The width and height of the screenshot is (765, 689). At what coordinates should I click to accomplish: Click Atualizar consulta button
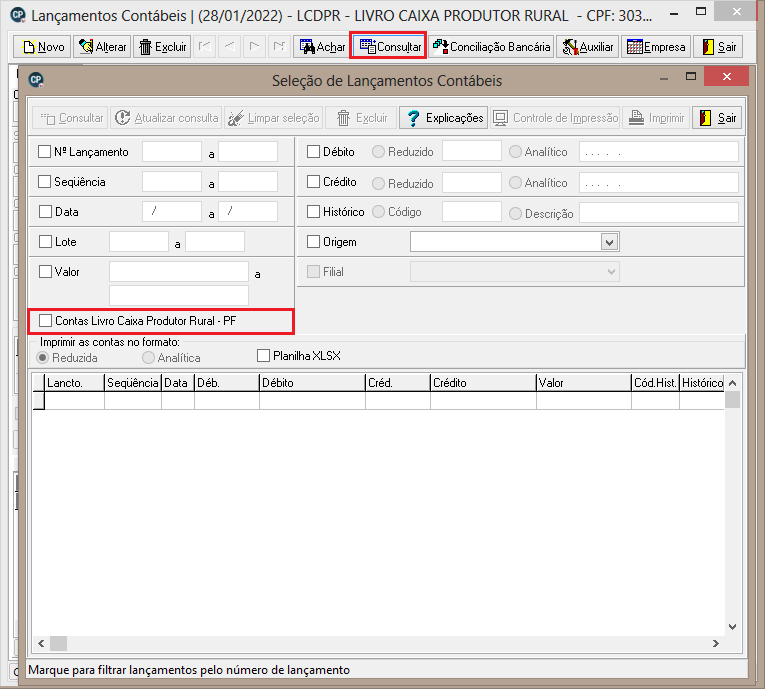(x=166, y=118)
